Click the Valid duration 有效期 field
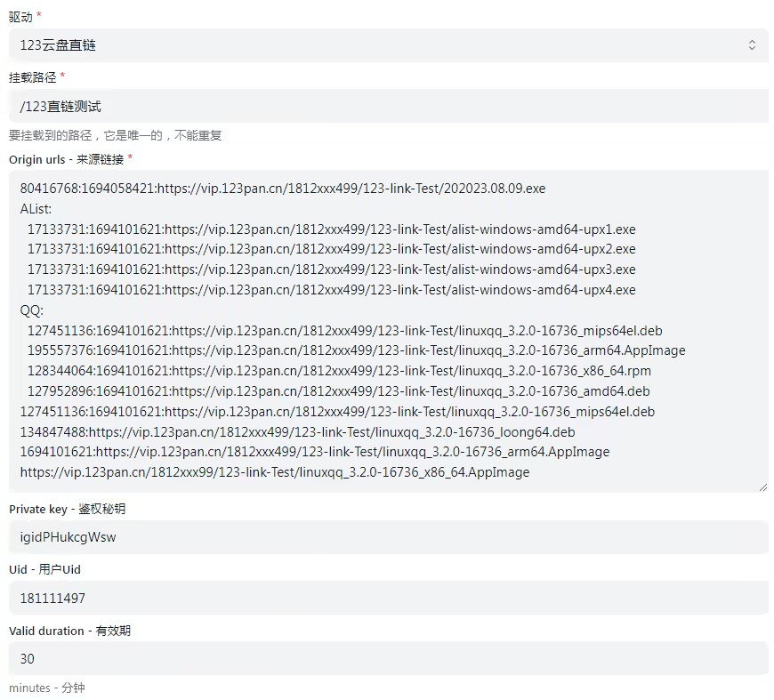Screen dimensions: 774x700 [387, 658]
